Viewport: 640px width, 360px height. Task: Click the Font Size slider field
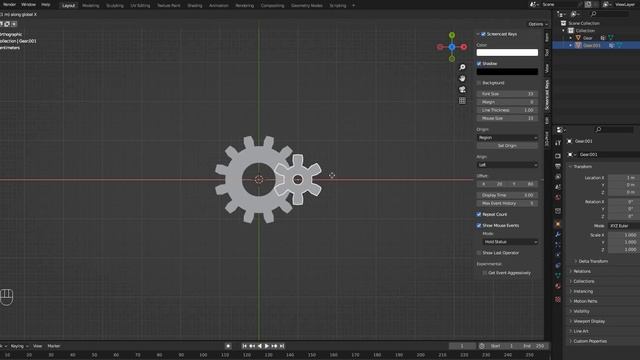[507, 94]
